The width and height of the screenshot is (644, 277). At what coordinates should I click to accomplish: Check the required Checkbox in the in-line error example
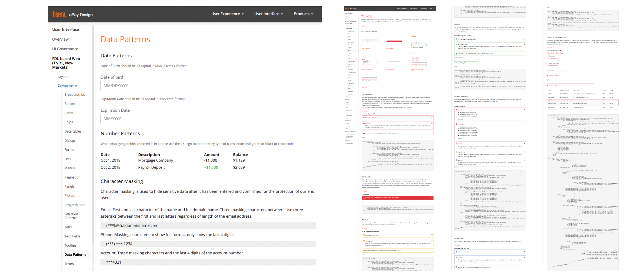click(x=549, y=56)
